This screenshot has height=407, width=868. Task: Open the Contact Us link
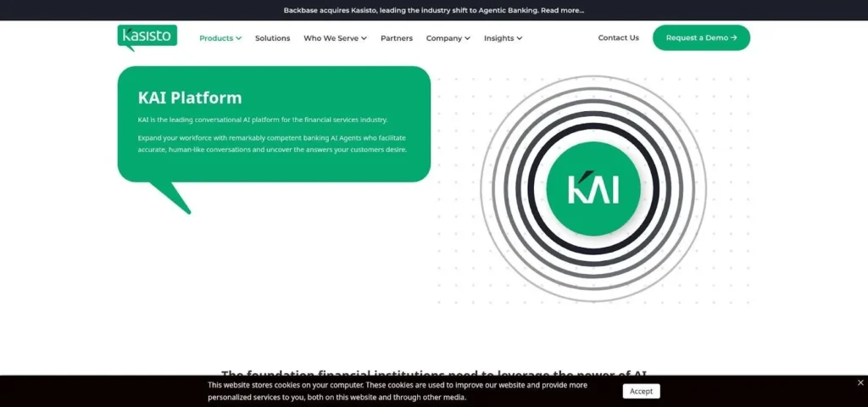click(x=618, y=37)
